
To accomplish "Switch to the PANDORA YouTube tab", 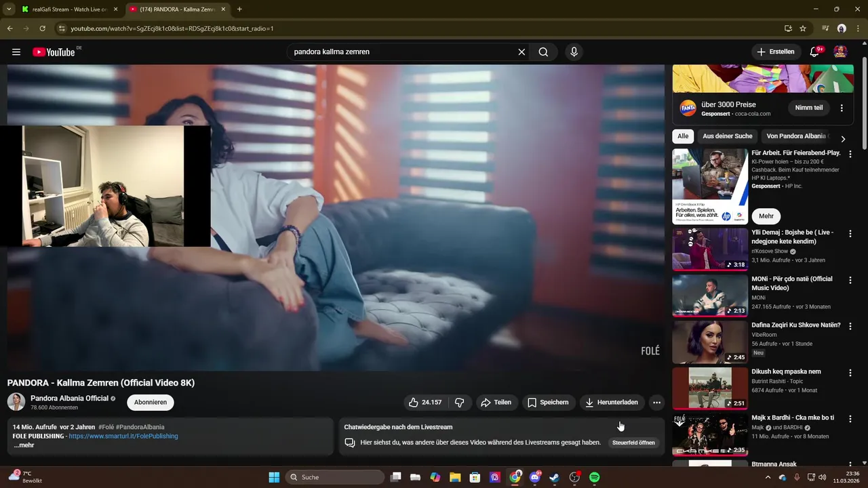I will 177,9.
